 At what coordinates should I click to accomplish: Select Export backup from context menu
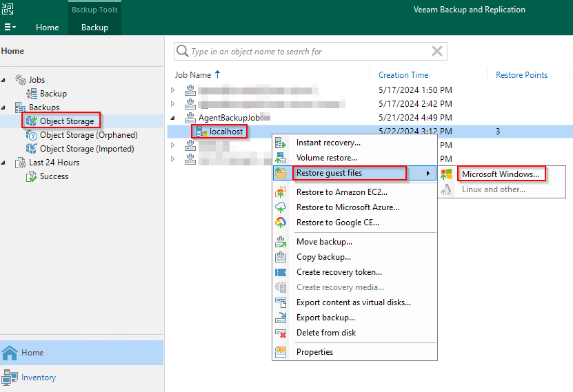coord(325,318)
